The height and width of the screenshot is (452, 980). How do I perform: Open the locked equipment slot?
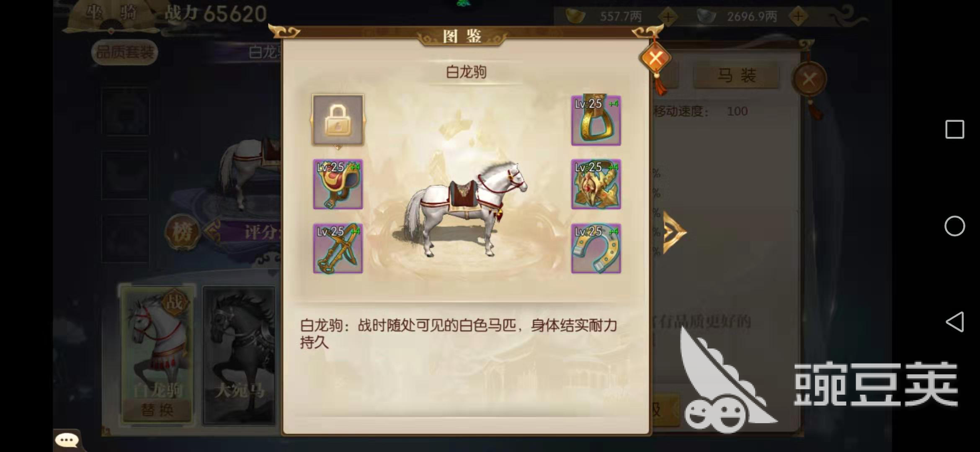[x=338, y=120]
